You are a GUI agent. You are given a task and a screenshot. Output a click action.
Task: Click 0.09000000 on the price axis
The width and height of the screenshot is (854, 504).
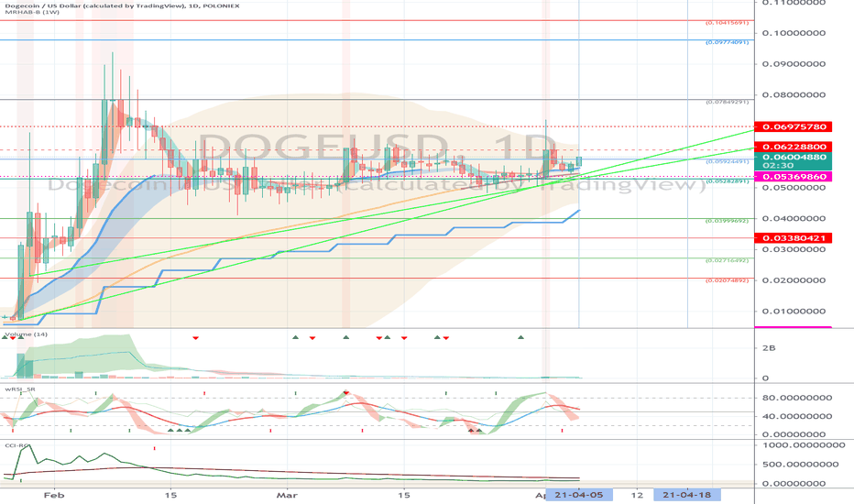click(794, 64)
